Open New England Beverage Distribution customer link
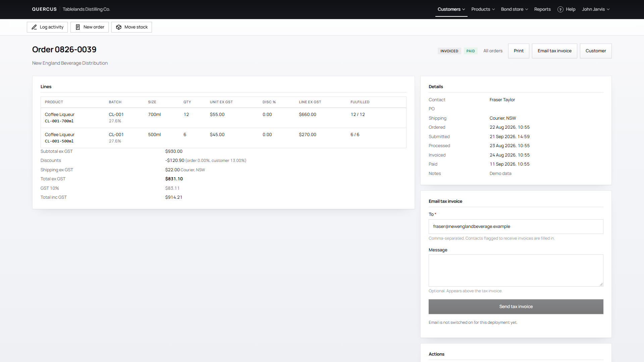The width and height of the screenshot is (644, 362). point(70,63)
